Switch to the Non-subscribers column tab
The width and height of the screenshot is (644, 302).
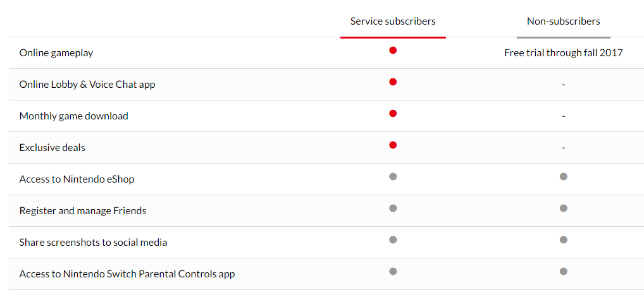[564, 21]
